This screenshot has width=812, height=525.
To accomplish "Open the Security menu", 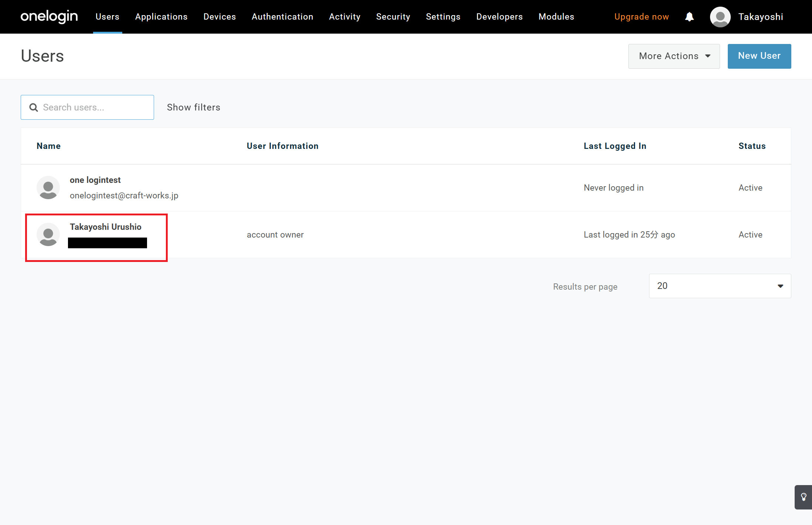I will [393, 17].
